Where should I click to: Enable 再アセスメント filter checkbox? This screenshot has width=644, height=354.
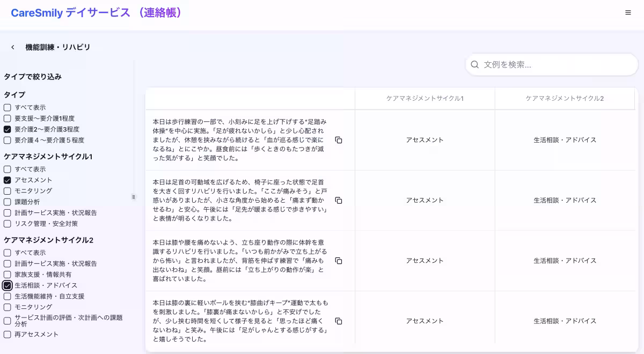[x=6, y=334]
